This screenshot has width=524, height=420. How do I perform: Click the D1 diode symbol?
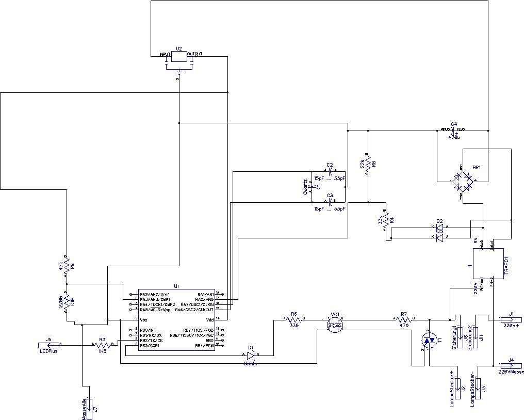[251, 356]
